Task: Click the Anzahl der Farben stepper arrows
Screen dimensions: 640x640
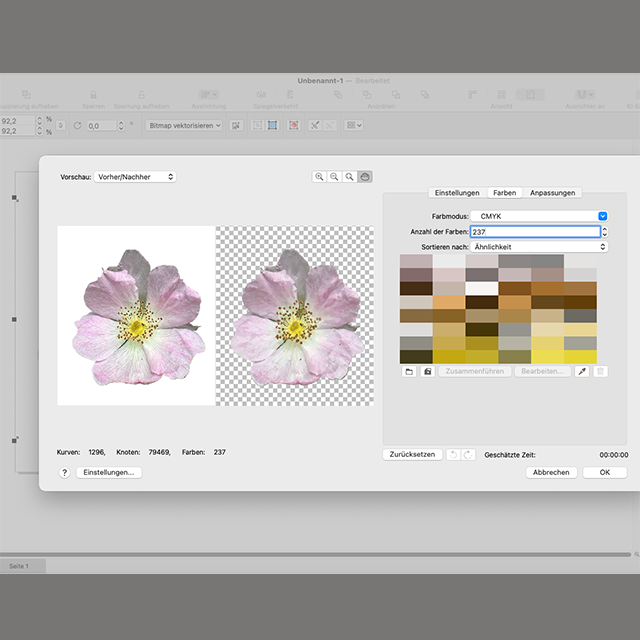Action: pyautogui.click(x=604, y=231)
